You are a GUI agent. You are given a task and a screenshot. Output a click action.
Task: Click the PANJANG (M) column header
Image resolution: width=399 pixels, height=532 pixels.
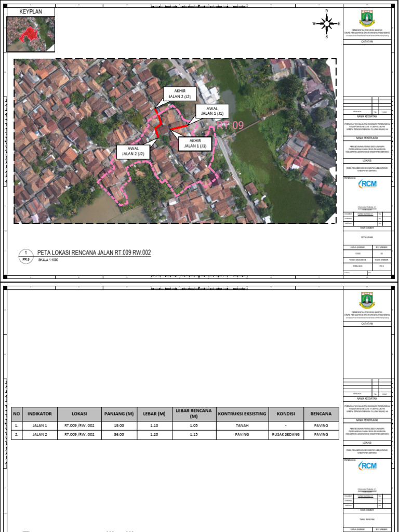[119, 414]
